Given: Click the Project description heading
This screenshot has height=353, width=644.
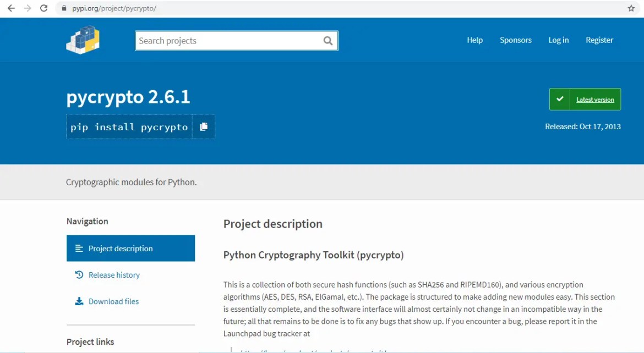Looking at the screenshot, I should [x=272, y=224].
